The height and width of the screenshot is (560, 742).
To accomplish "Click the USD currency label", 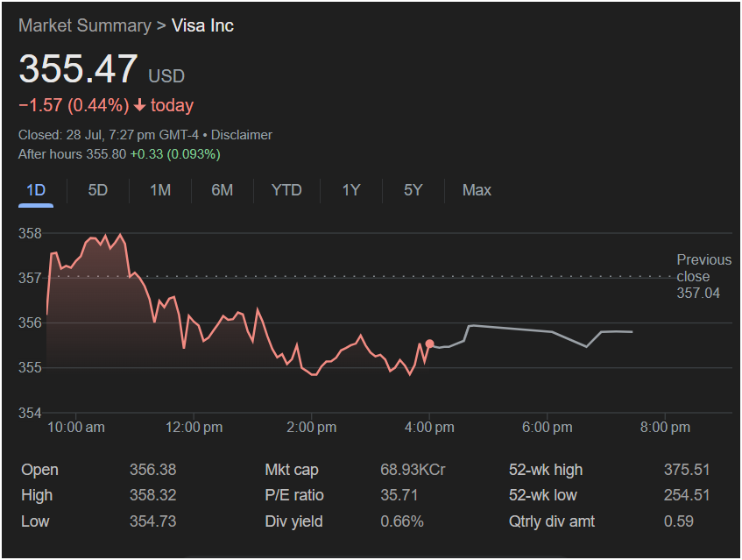I will (x=166, y=76).
